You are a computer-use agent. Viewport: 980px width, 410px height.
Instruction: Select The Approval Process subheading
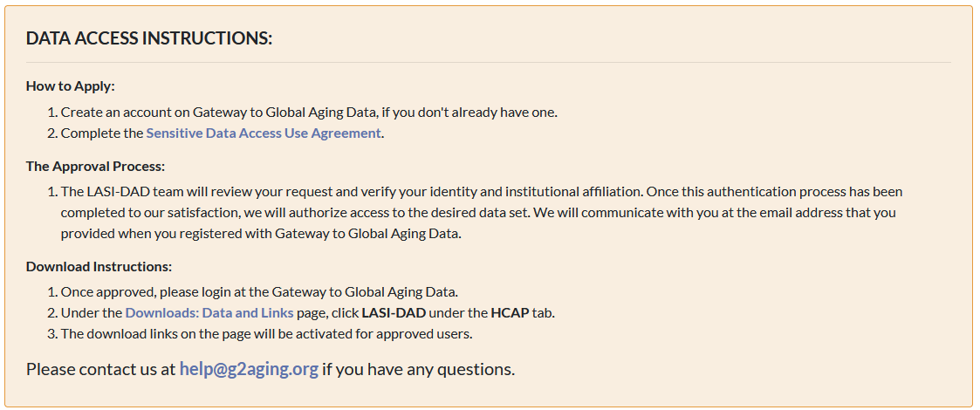96,167
